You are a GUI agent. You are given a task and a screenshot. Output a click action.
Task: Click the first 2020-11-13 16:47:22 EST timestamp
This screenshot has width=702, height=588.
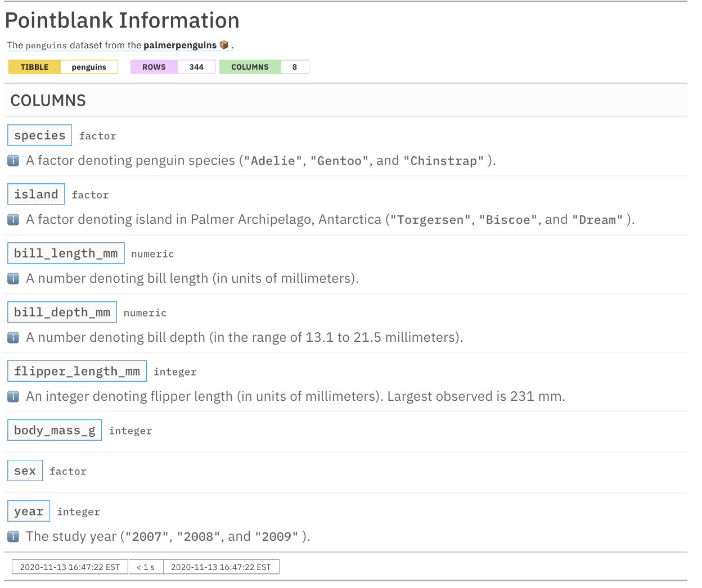click(70, 567)
